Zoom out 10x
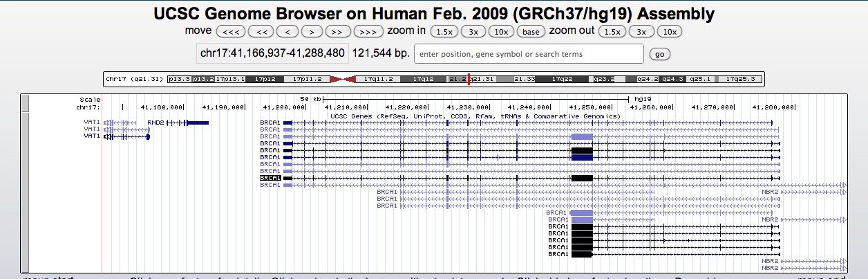 [670, 32]
